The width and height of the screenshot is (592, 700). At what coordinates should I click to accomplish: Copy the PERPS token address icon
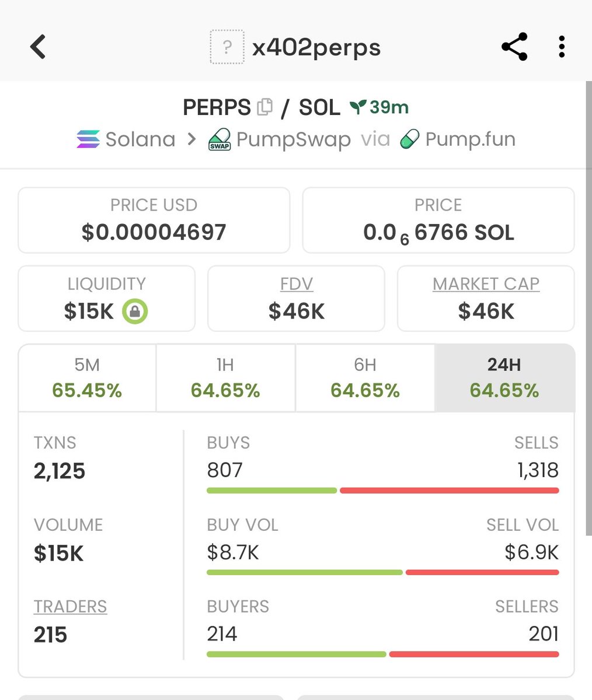(x=264, y=107)
